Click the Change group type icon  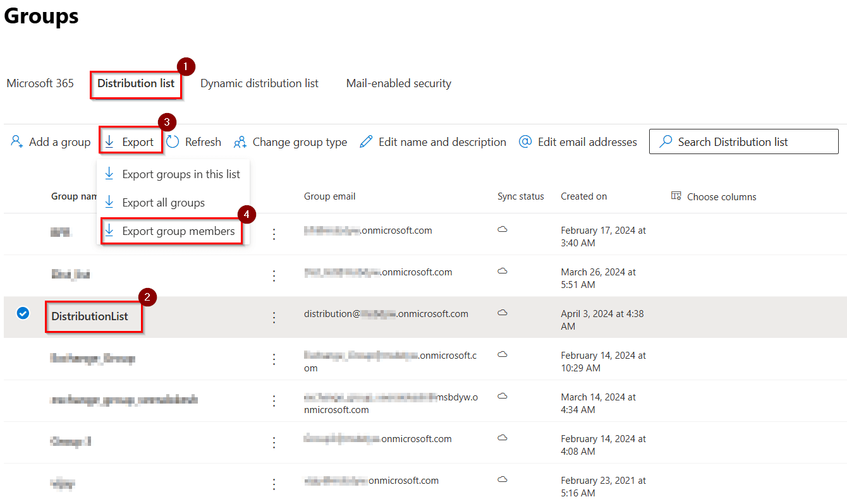(x=240, y=142)
